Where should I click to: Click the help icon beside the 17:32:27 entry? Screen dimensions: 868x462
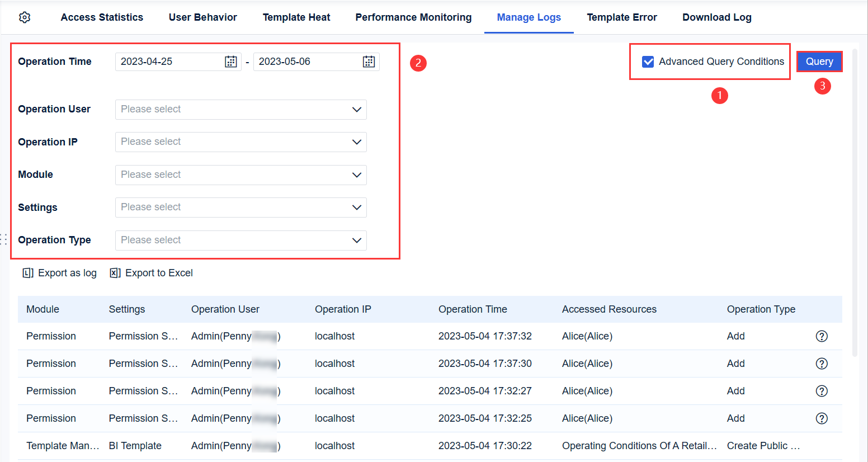[822, 391]
